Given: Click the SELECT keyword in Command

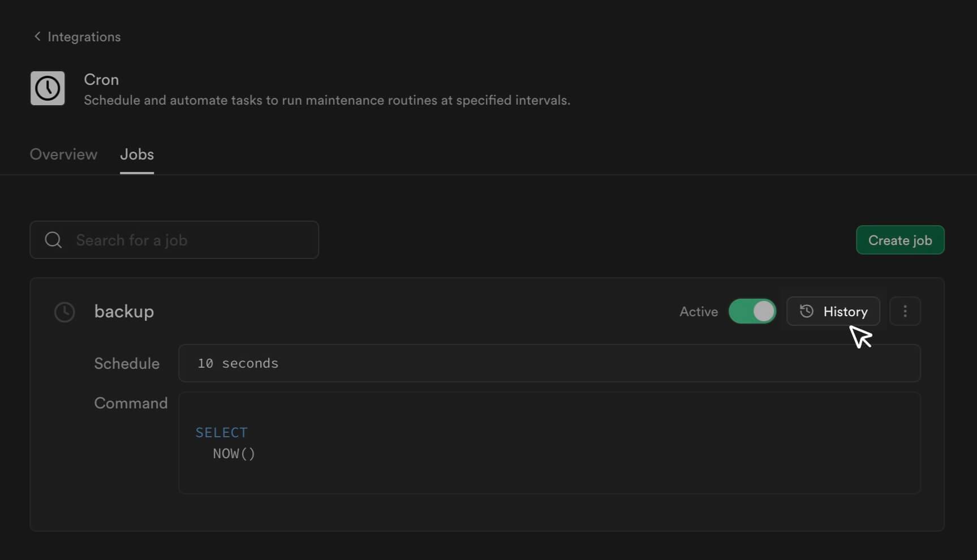Looking at the screenshot, I should pyautogui.click(x=221, y=432).
